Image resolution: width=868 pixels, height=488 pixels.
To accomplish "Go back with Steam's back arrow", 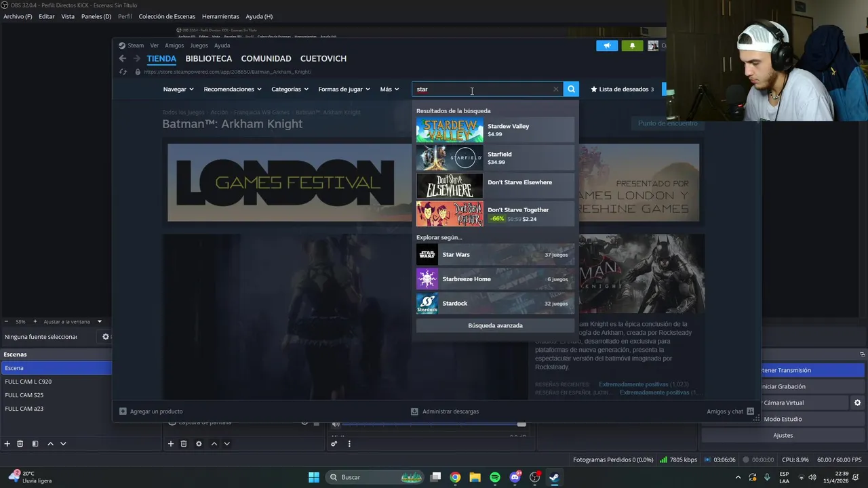I will tap(123, 59).
